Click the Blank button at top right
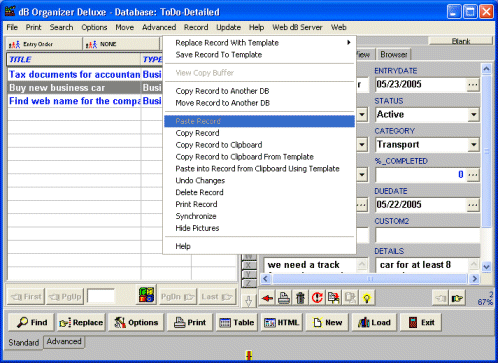498x363 pixels. (461, 41)
